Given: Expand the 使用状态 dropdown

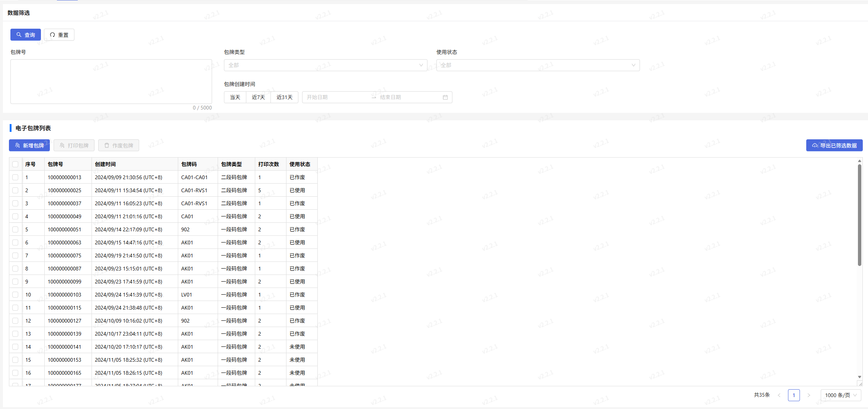Looking at the screenshot, I should pos(538,65).
